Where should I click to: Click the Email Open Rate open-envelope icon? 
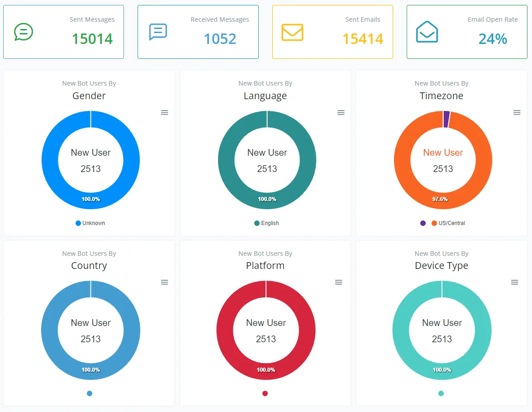tap(427, 32)
